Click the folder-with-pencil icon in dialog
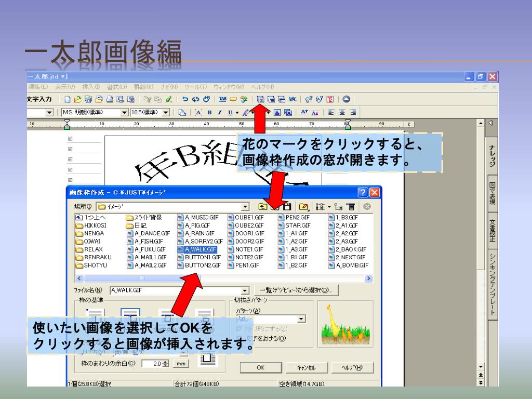Screen dimensions: 532x399 click(303, 206)
